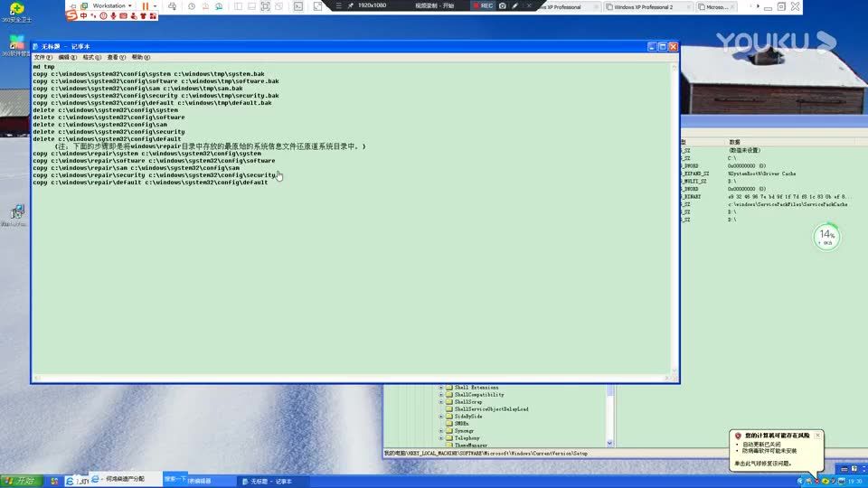
Task: Click the 14% floating speed ball
Action: point(826,237)
